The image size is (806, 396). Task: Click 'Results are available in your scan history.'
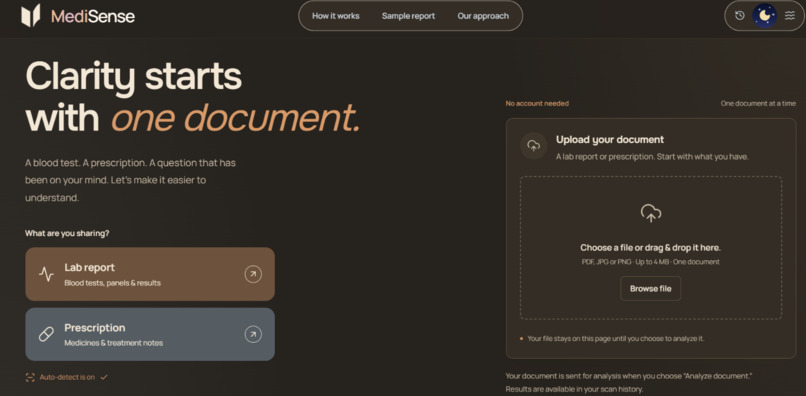click(574, 389)
